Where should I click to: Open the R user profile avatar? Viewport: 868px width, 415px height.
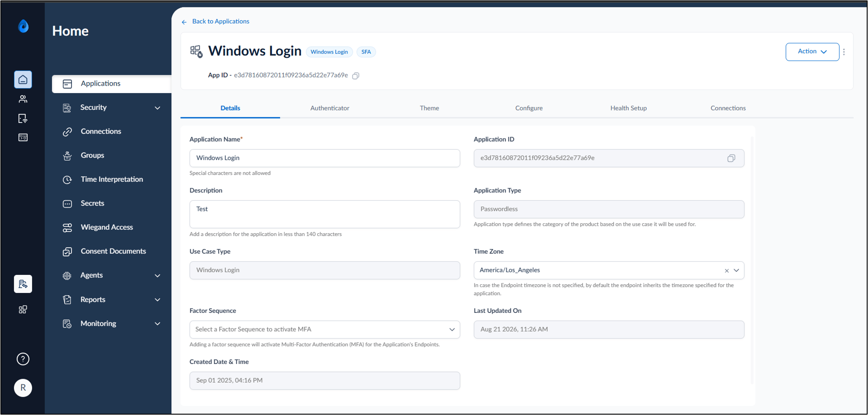23,388
